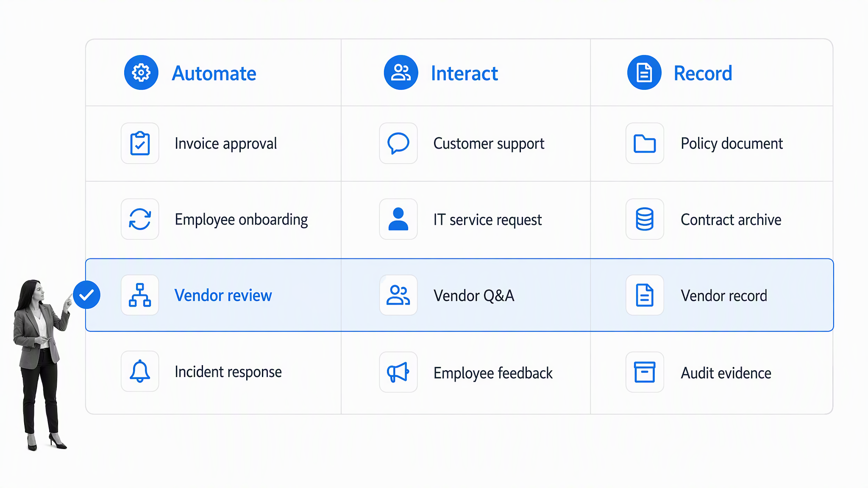Screen dimensions: 868x488
Task: Click the presenter woman image
Action: coord(42,364)
